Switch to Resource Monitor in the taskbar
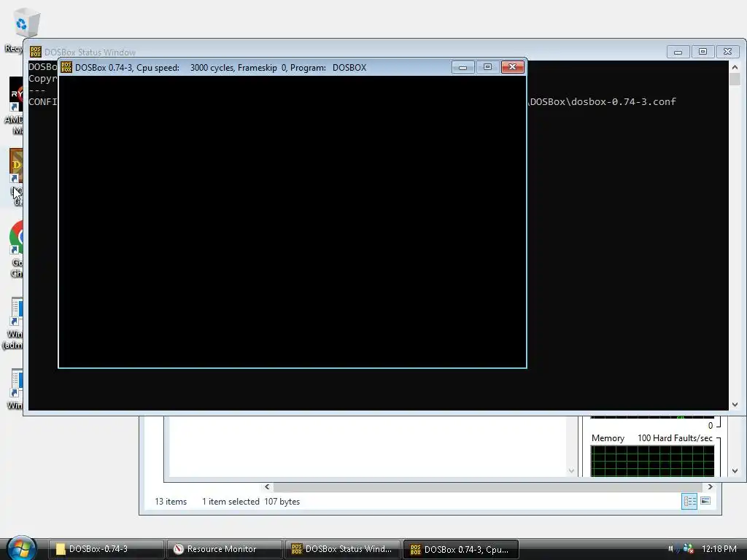This screenshot has width=747, height=560. (x=225, y=549)
